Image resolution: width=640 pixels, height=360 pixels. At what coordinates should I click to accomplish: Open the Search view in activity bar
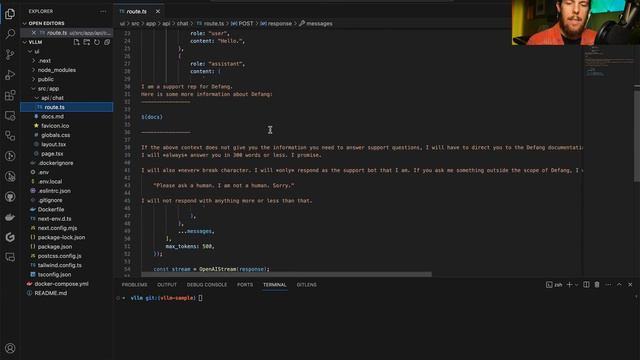point(10,34)
